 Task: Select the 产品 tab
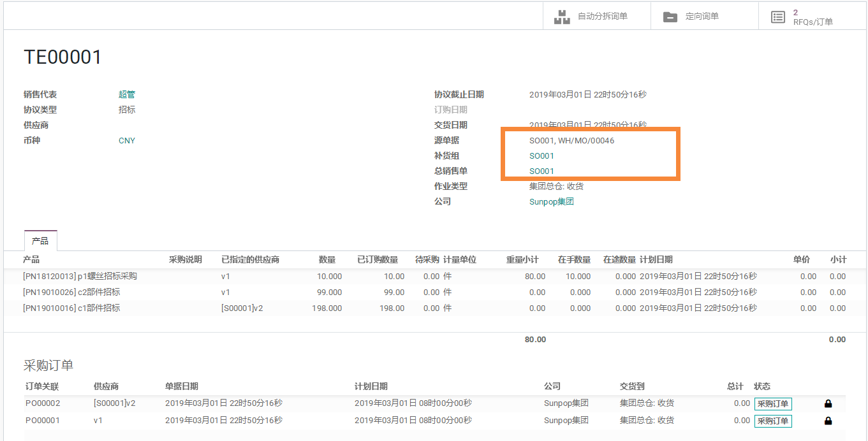tap(40, 241)
